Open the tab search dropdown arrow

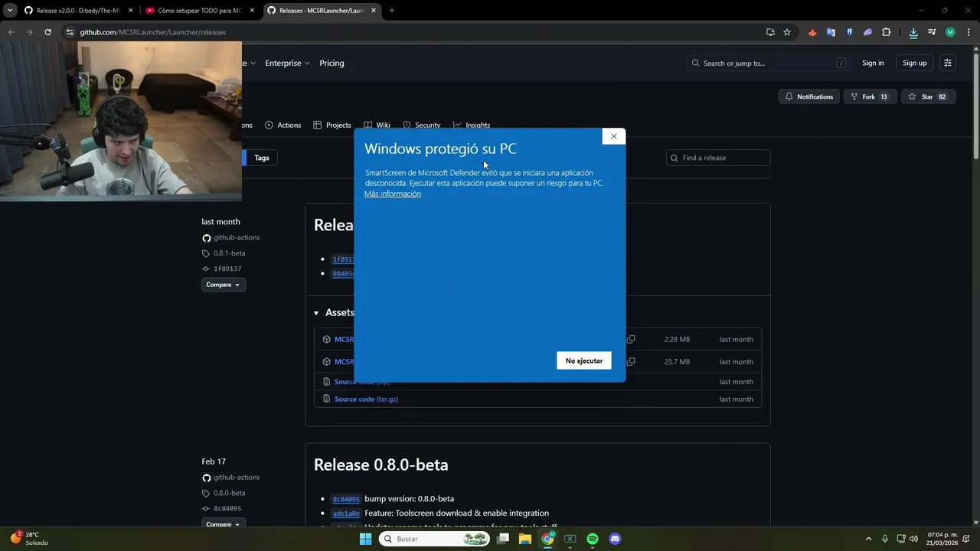[10, 11]
